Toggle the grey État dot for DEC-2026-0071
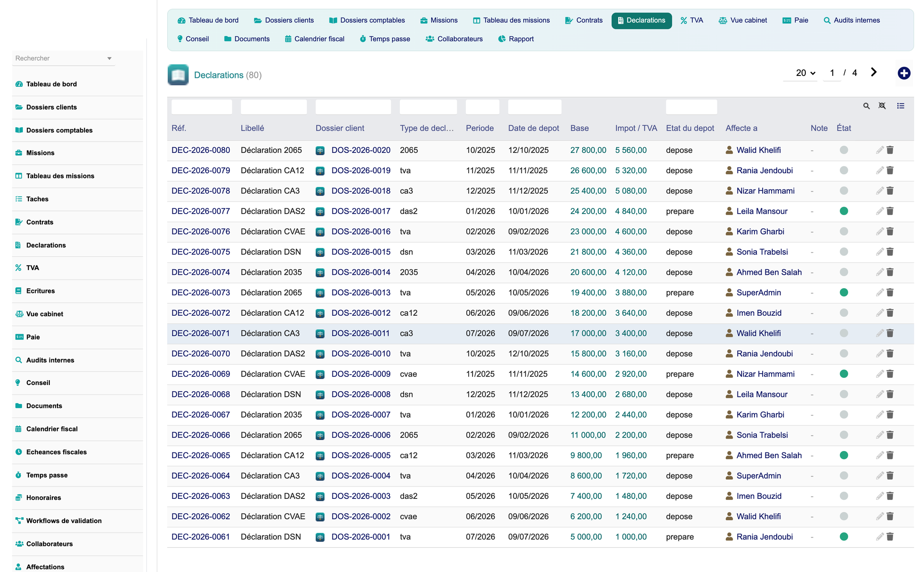This screenshot has width=924, height=572. [844, 333]
